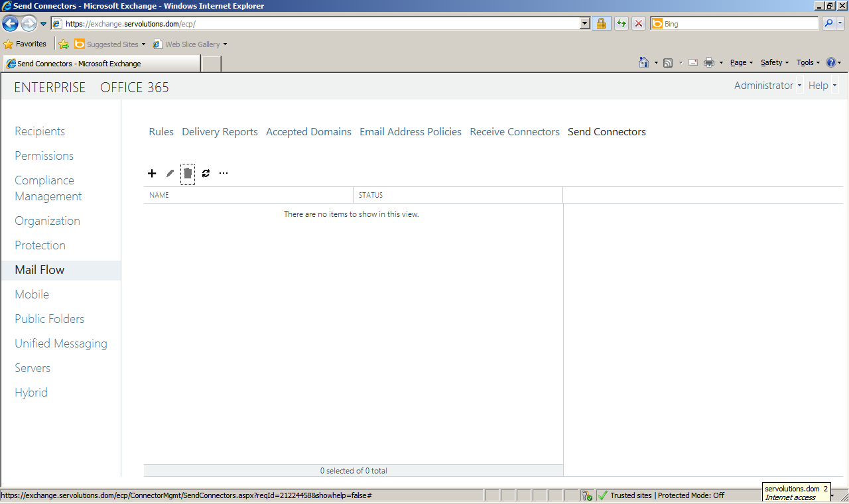
Task: Open Permissions in the left navigation
Action: [44, 156]
